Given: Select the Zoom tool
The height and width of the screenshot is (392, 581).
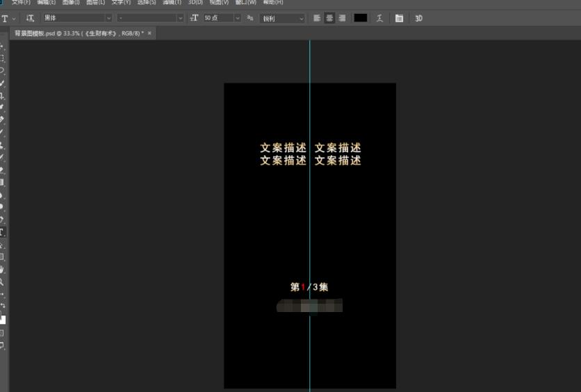Looking at the screenshot, I should [2, 282].
